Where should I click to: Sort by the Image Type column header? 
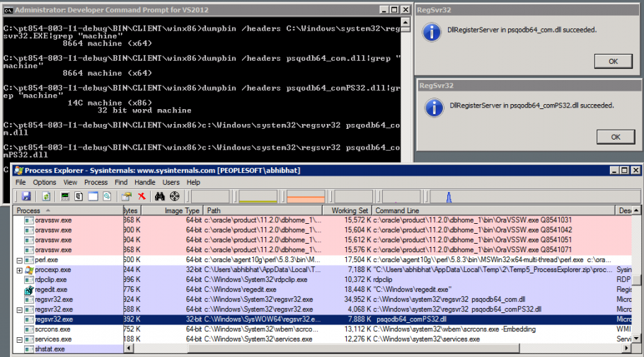pos(172,210)
